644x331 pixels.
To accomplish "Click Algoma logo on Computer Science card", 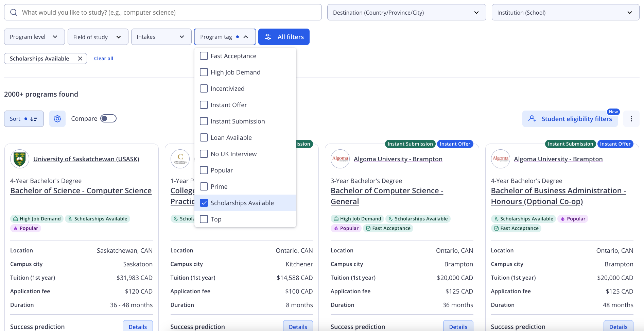I will point(340,159).
